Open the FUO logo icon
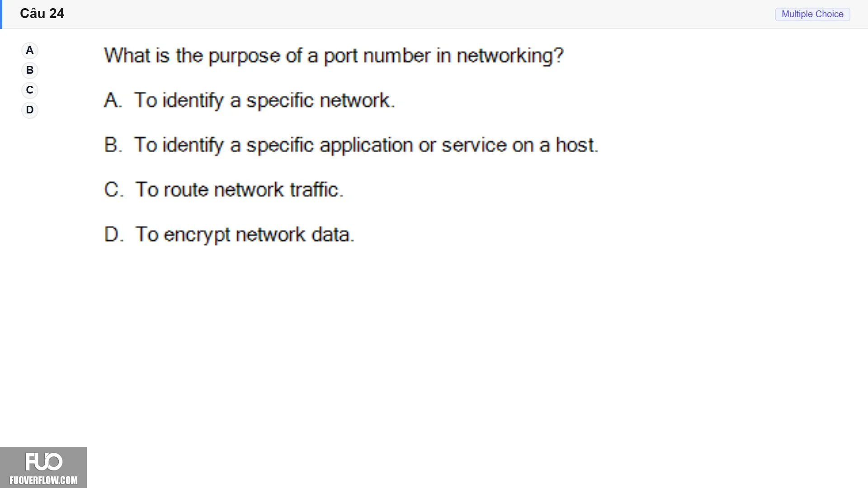The image size is (868, 488). click(x=43, y=462)
